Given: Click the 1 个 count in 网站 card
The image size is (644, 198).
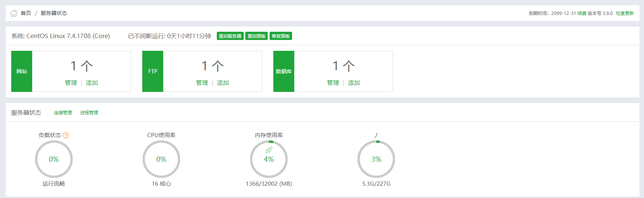Looking at the screenshot, I should [82, 66].
